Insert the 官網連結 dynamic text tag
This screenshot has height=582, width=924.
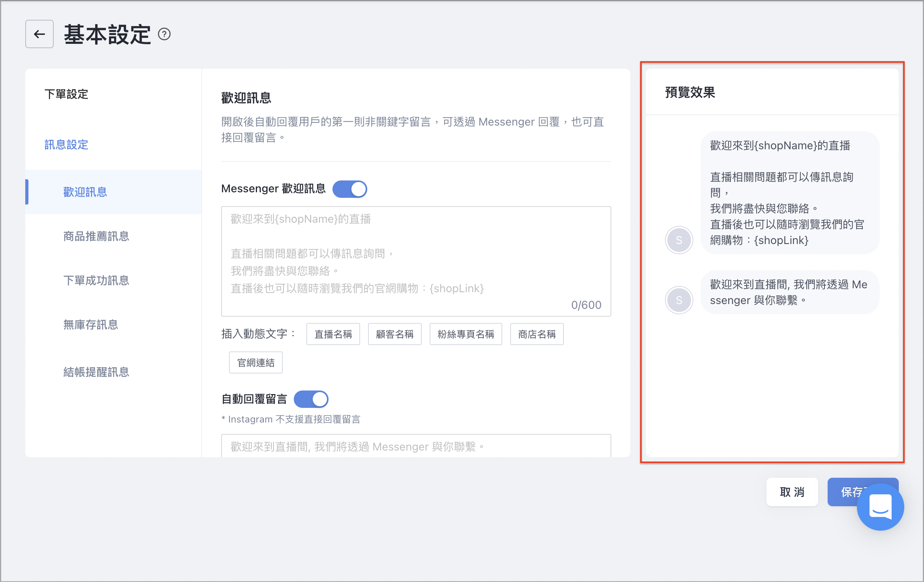[x=256, y=363]
